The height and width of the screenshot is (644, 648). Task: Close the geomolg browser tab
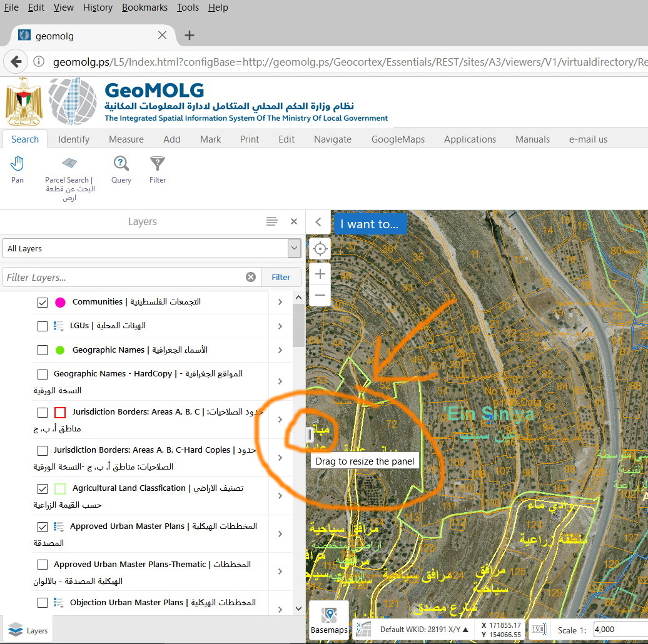coord(162,35)
